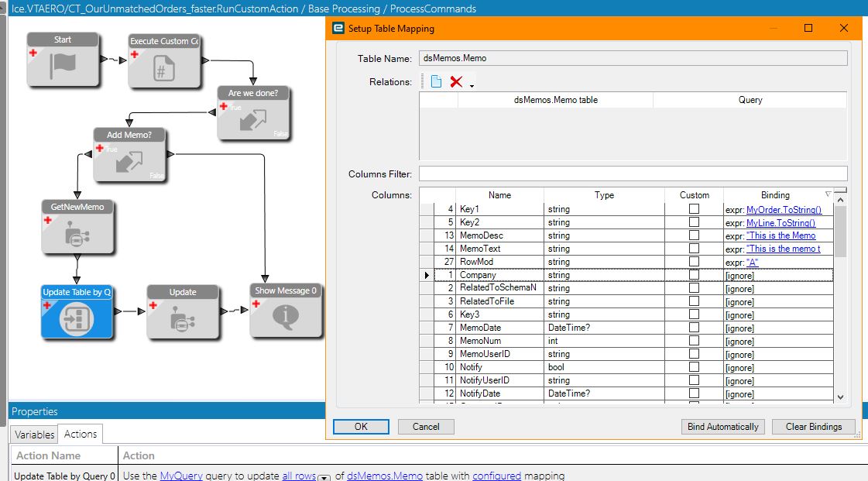Click the Type column header

604,195
